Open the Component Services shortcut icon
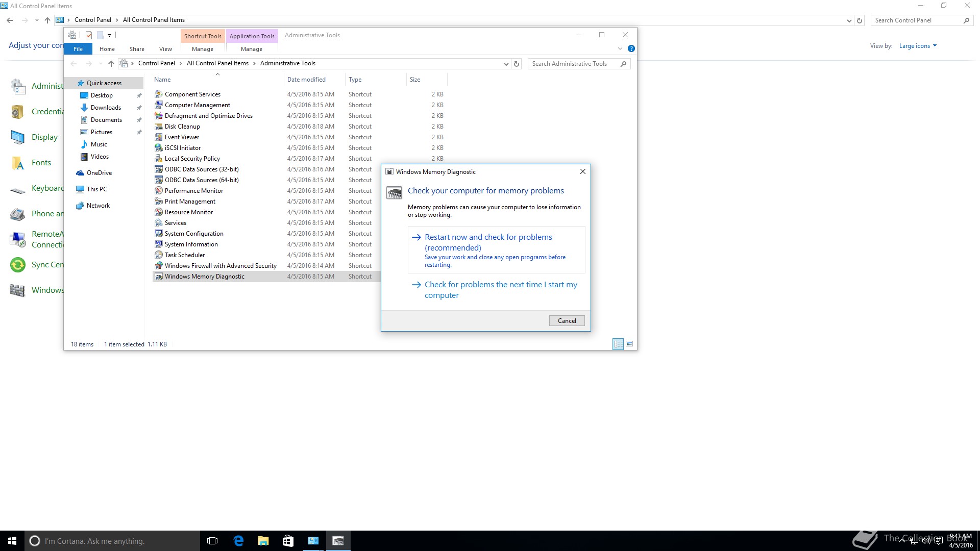 point(159,94)
